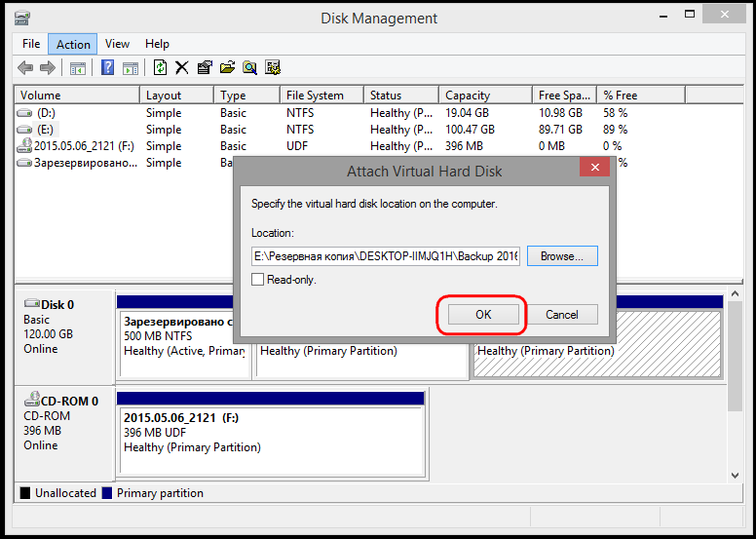Open Properties via the toolbar checklist icon
This screenshot has height=539, width=756.
[x=205, y=67]
